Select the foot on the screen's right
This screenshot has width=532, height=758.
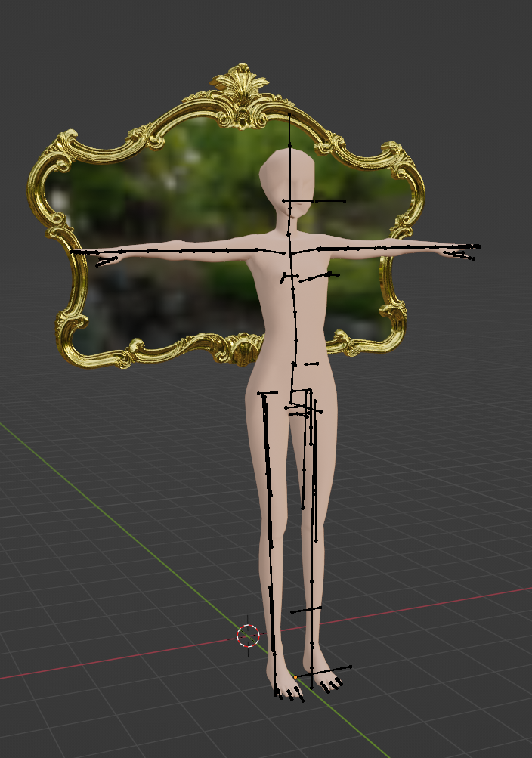(326, 680)
